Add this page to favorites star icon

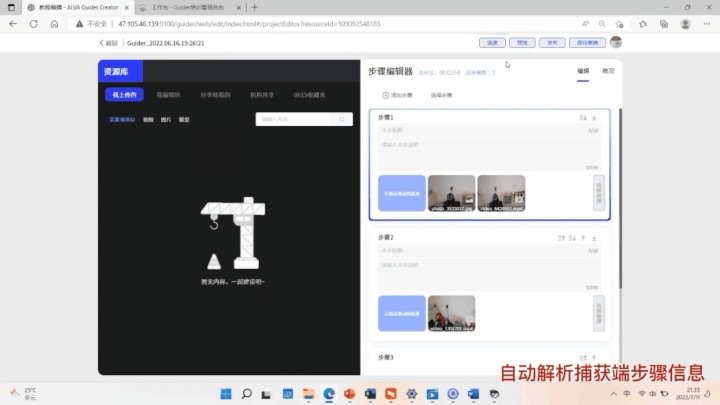click(x=619, y=24)
